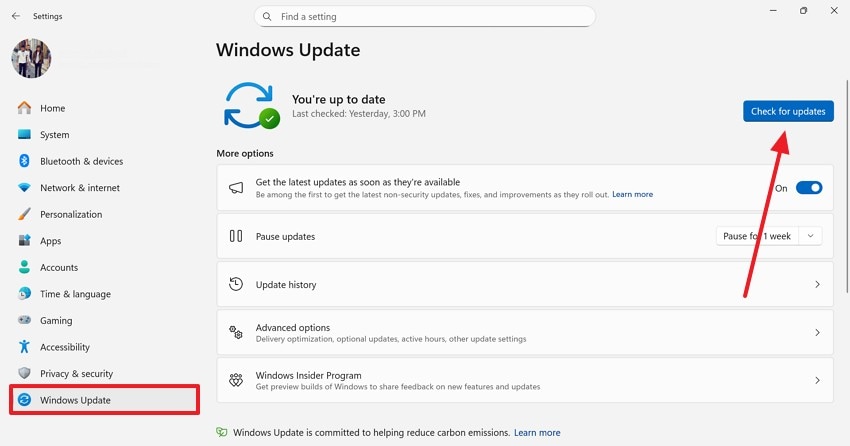Click the Privacy & security shield icon
This screenshot has width=850, height=446.
[x=25, y=374]
